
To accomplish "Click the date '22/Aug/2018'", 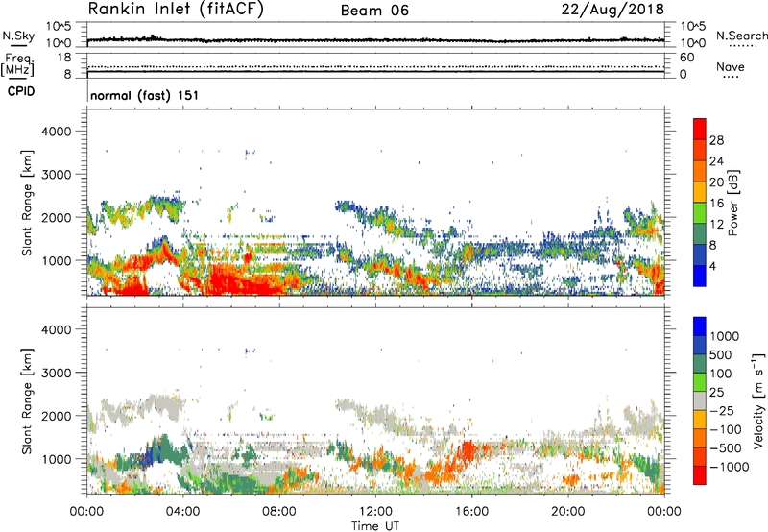I will [x=612, y=9].
